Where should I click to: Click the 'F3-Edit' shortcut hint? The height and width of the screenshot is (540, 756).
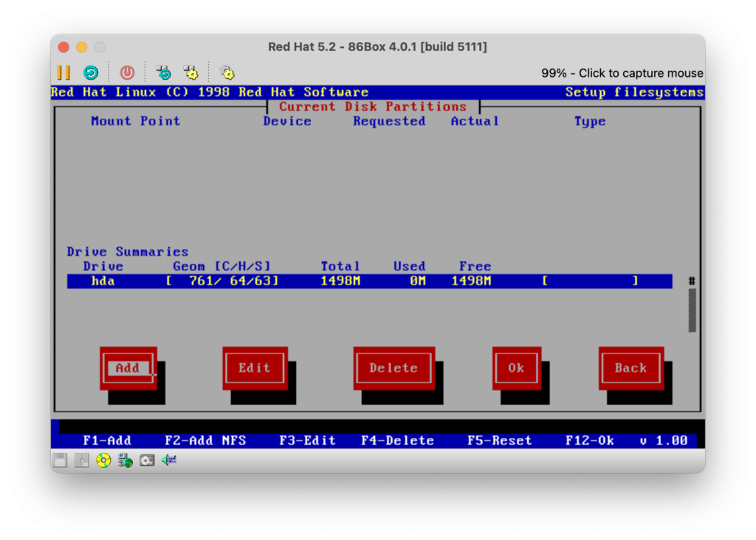(x=308, y=440)
